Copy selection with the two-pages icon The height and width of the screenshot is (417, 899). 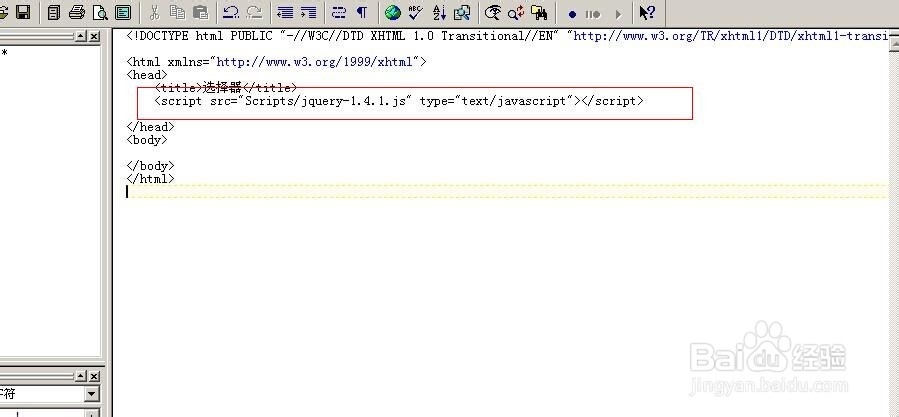177,12
